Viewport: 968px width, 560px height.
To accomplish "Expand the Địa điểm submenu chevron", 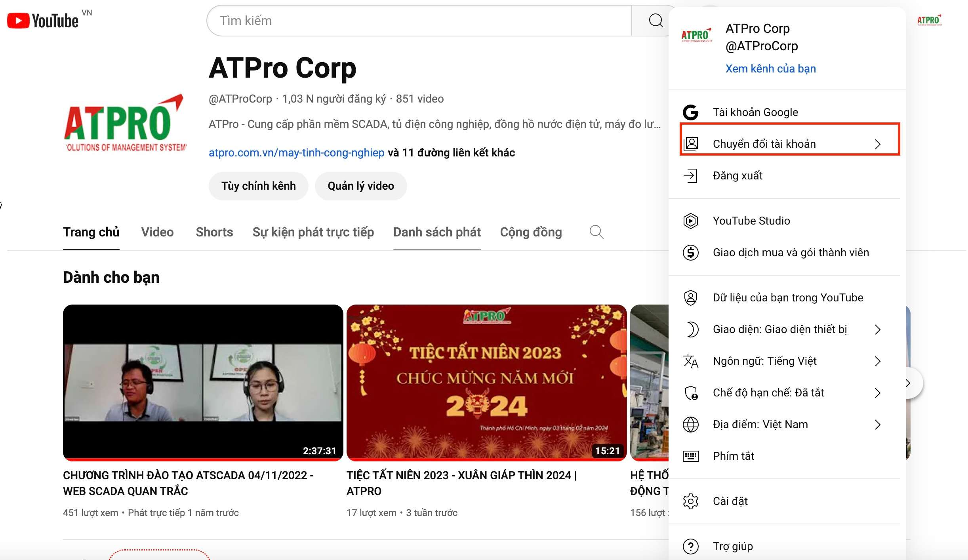I will [878, 424].
